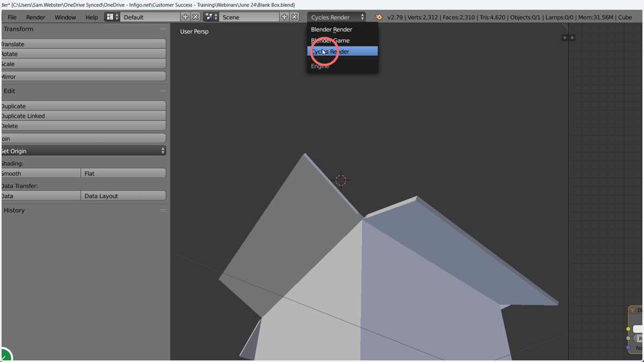The width and height of the screenshot is (644, 362).
Task: Open the Cycles Render engine selector in the header
Action: click(336, 17)
